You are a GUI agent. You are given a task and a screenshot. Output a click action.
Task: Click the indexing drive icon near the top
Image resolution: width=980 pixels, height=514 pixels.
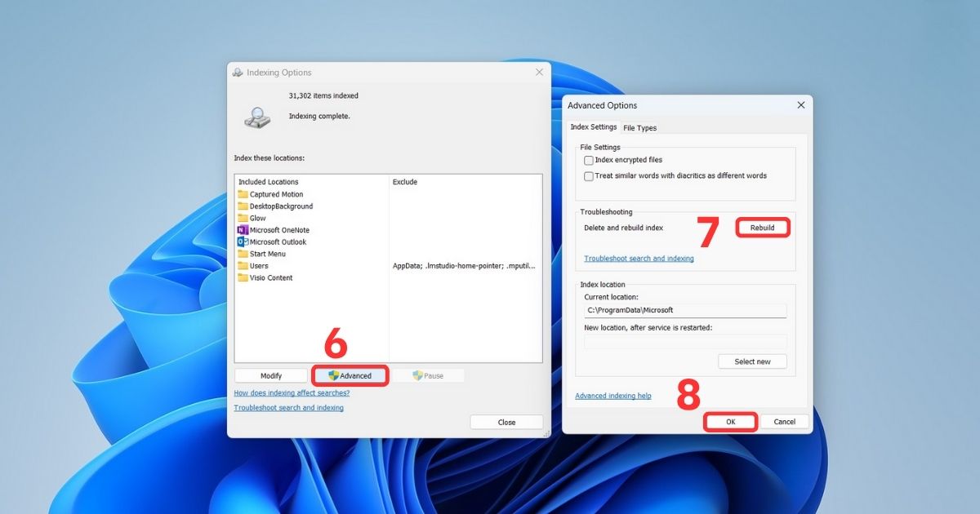(x=256, y=117)
